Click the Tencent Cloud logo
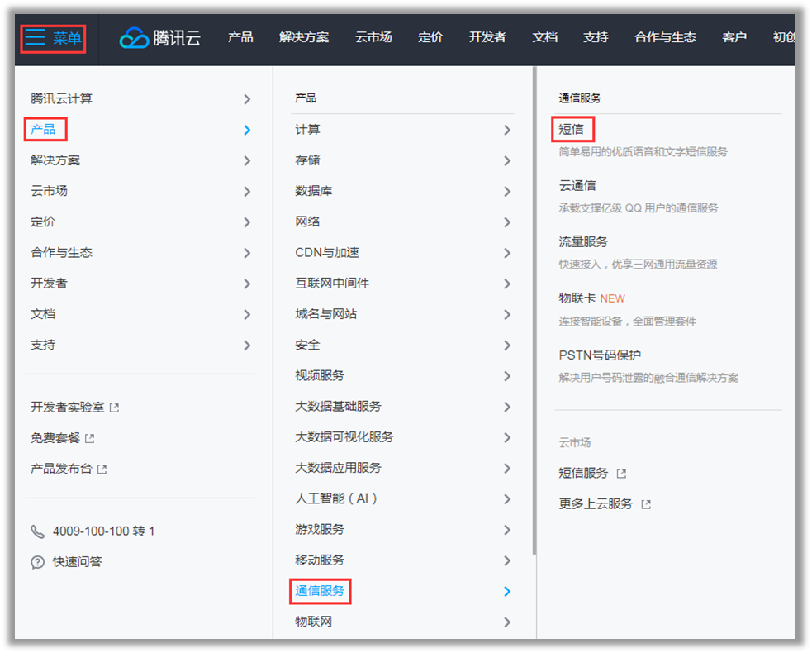The height and width of the screenshot is (653, 812). click(x=159, y=37)
